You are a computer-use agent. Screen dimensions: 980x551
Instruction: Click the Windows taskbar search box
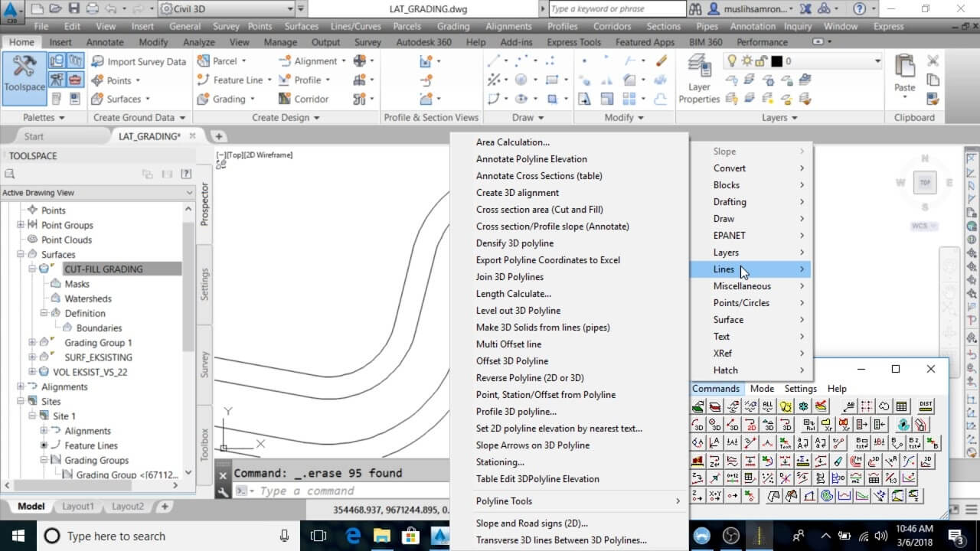tap(168, 536)
